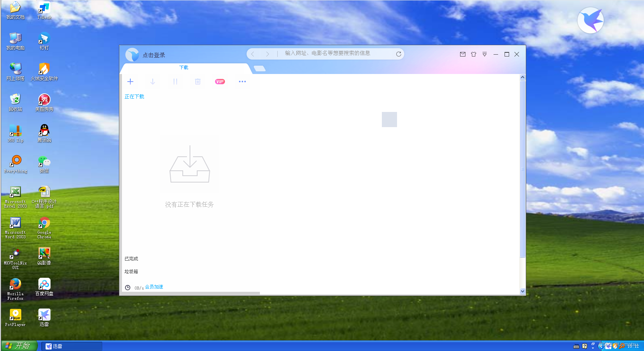Select the 微信 desktop icon
Viewport: 644px width, 351px height.
tap(44, 164)
